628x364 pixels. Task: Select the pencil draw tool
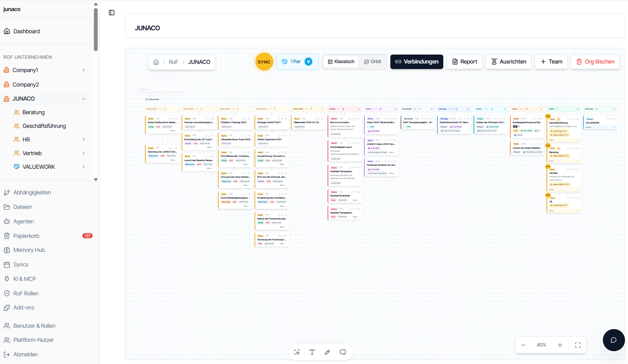pyautogui.click(x=327, y=352)
